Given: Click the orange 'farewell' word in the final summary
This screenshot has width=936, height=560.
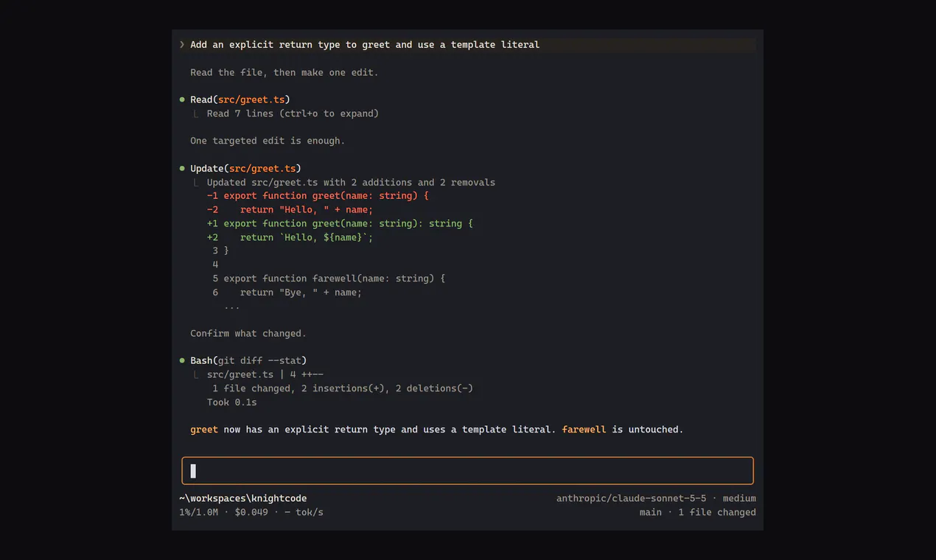Looking at the screenshot, I should [x=584, y=430].
